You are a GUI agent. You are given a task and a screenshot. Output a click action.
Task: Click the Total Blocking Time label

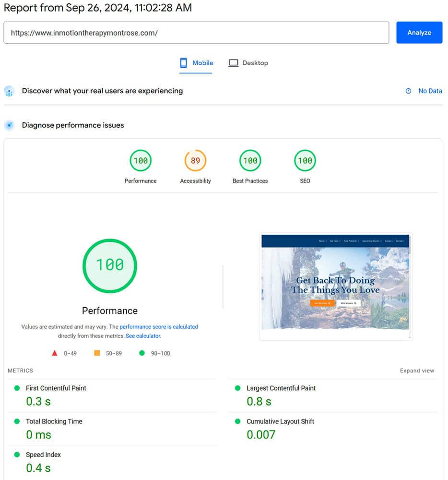(x=54, y=421)
